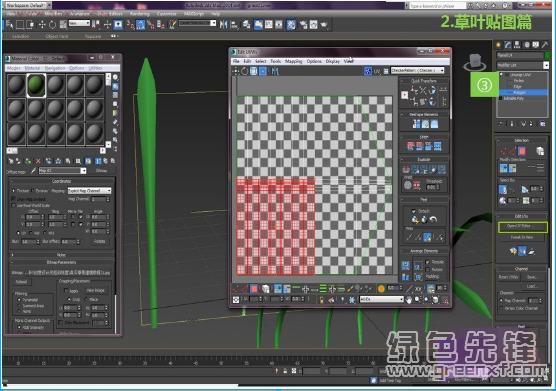Click the Quick Peel icon

click(415, 220)
